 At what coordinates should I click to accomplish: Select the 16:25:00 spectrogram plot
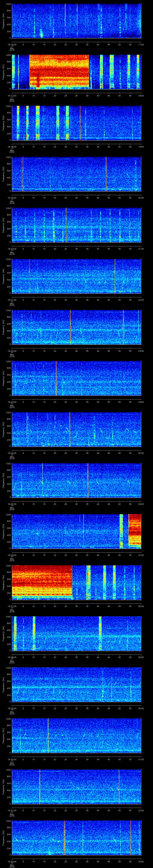pos(76,480)
